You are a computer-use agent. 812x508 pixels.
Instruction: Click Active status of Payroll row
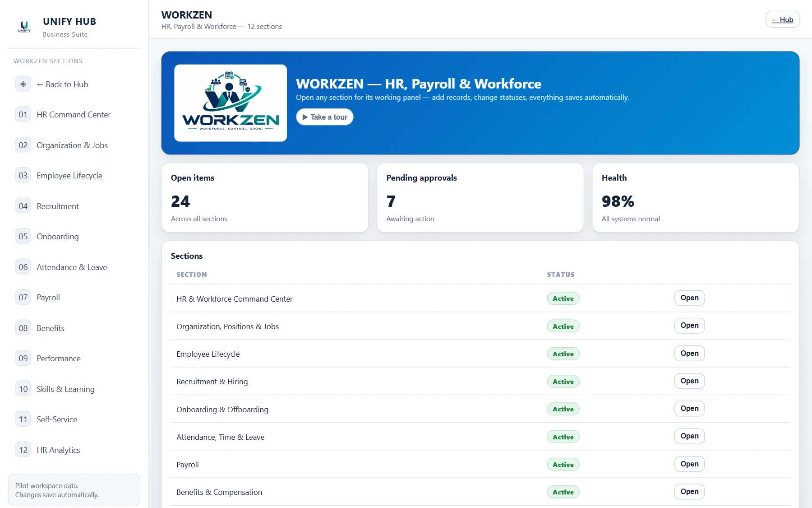click(x=563, y=465)
